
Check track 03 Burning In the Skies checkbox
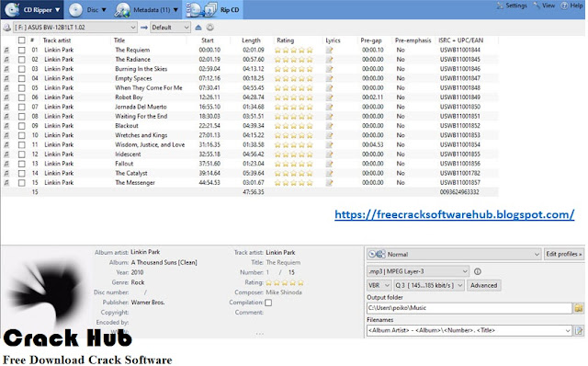click(22, 69)
